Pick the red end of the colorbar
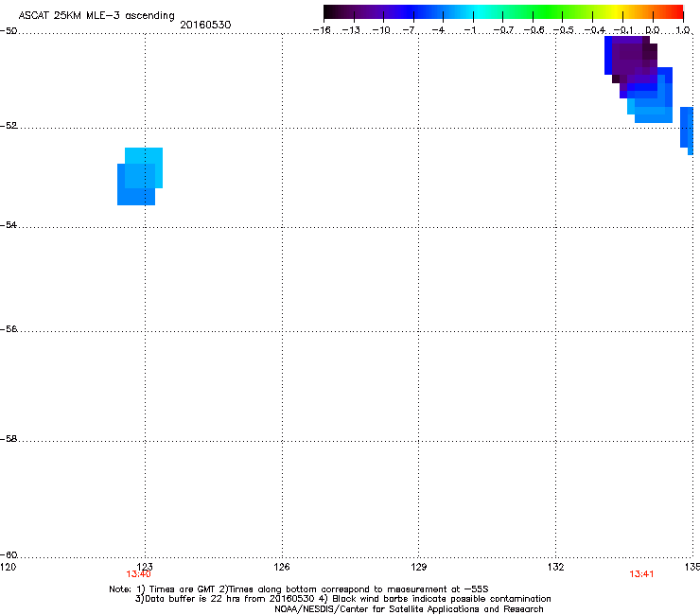The height and width of the screenshot is (615, 700). coord(676,11)
